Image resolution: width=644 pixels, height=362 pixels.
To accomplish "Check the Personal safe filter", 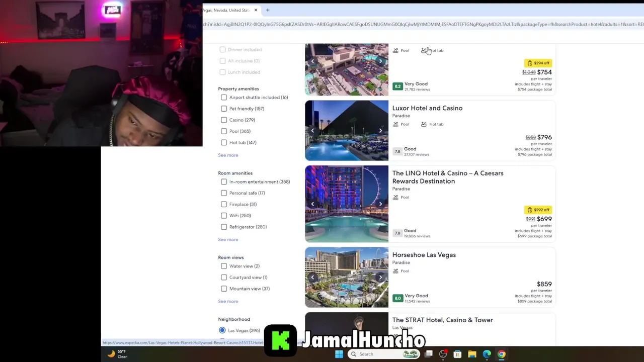I will pos(224,193).
